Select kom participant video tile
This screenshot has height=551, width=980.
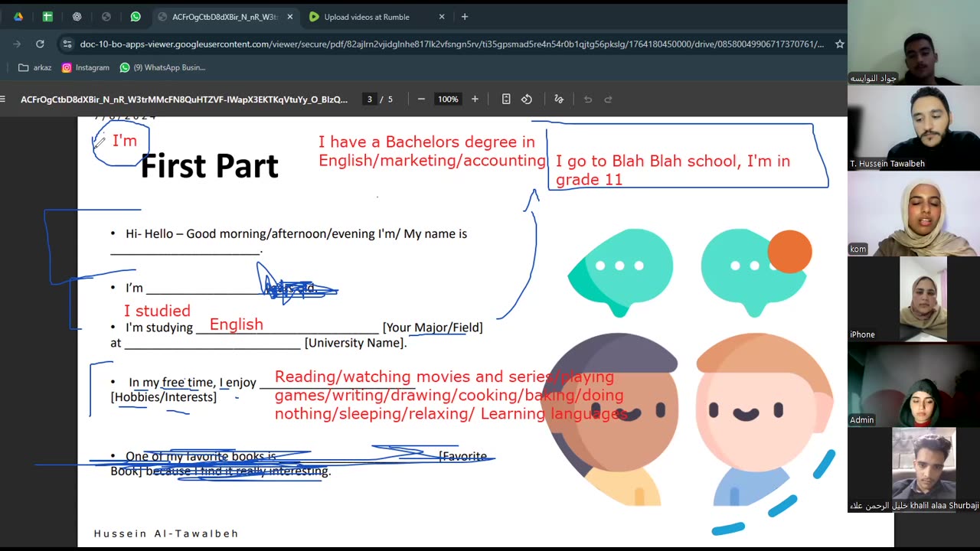pyautogui.click(x=913, y=214)
